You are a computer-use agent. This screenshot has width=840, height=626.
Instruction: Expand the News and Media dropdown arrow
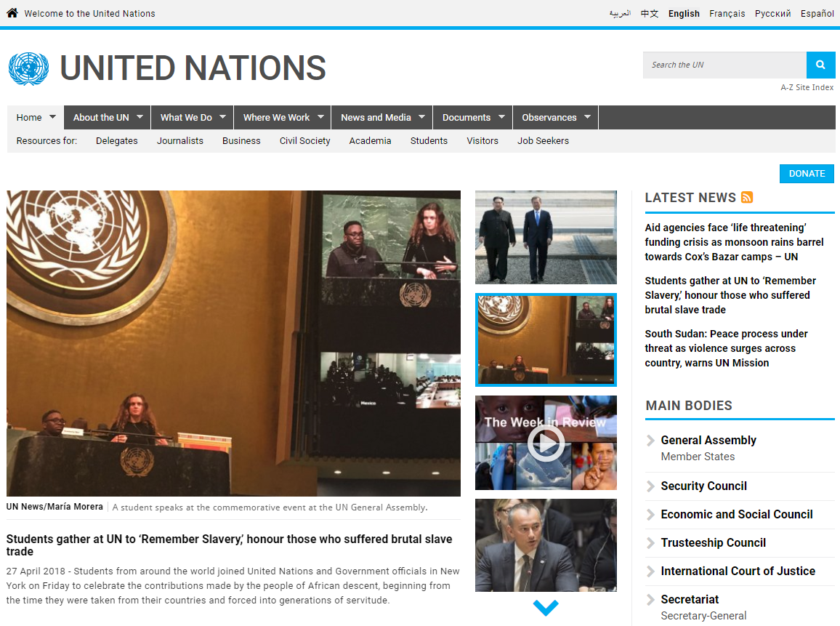pos(421,117)
